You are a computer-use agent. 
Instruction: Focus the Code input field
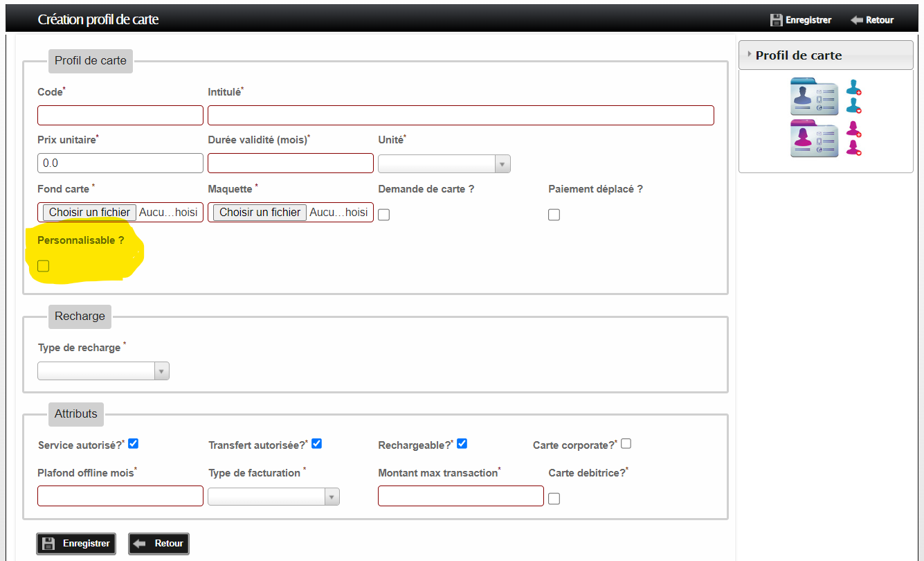click(x=120, y=115)
